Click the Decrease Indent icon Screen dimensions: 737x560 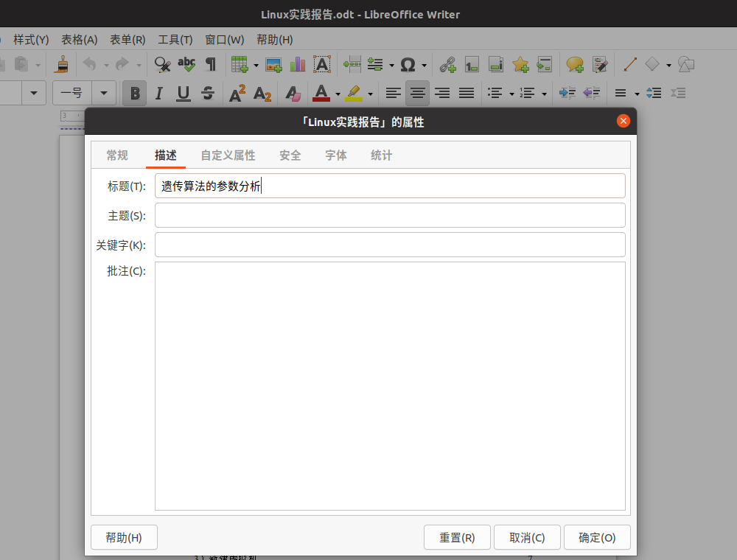pyautogui.click(x=591, y=94)
